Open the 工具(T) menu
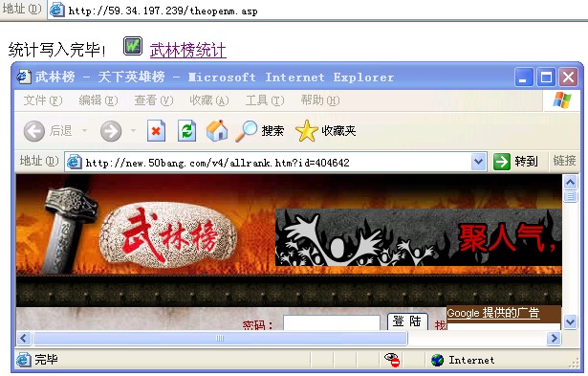This screenshot has height=376, width=588. click(265, 100)
